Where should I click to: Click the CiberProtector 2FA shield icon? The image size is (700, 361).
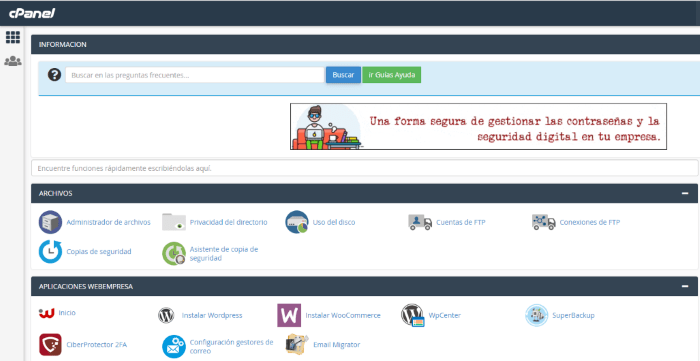[x=50, y=344]
